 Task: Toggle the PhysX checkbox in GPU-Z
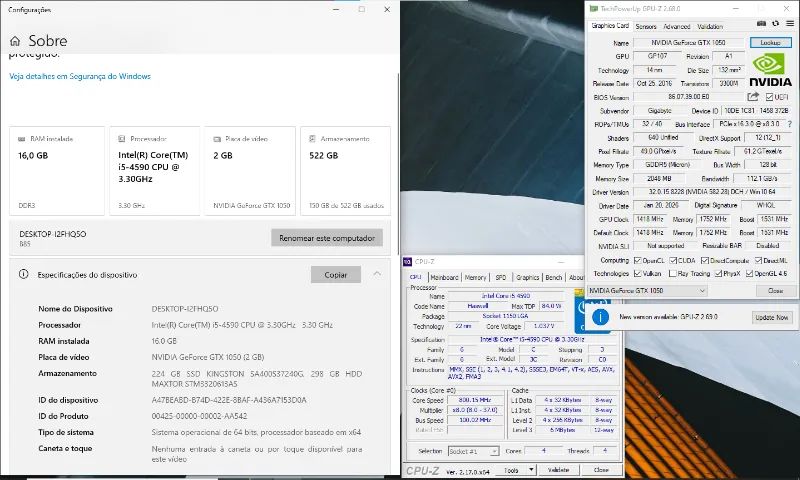tap(718, 273)
